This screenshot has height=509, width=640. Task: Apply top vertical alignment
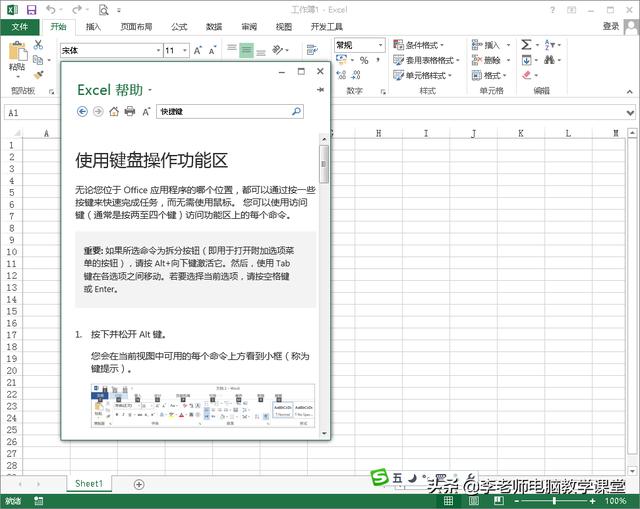tap(232, 48)
